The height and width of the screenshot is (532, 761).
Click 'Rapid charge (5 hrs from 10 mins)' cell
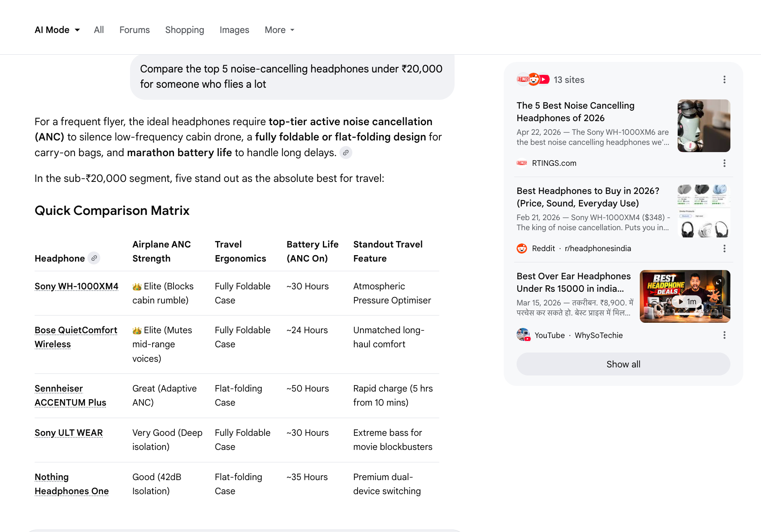point(393,396)
